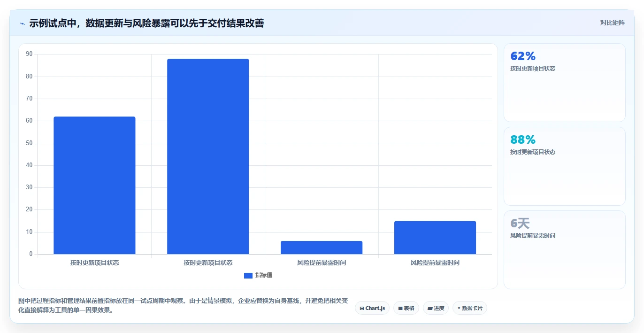644x333 pixels.
Task: Click the 90 tick on the y-axis
Action: (x=29, y=54)
